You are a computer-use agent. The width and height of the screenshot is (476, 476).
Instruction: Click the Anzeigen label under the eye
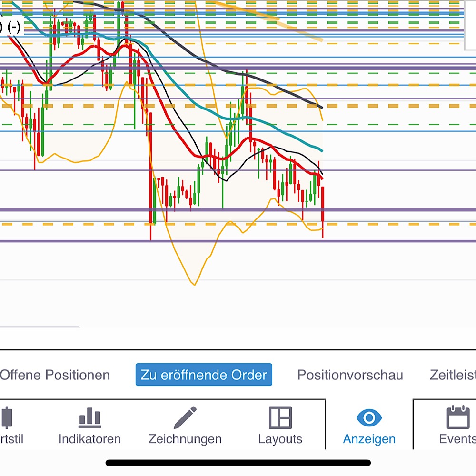[x=369, y=439]
